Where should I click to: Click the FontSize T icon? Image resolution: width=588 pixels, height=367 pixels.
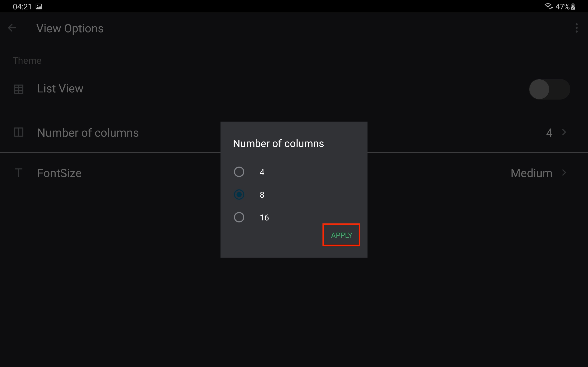pos(18,173)
